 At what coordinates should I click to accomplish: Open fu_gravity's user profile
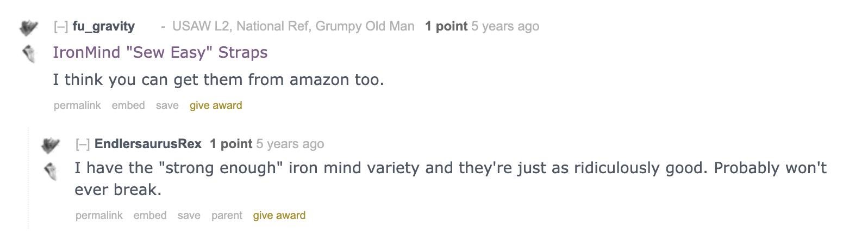point(103,26)
